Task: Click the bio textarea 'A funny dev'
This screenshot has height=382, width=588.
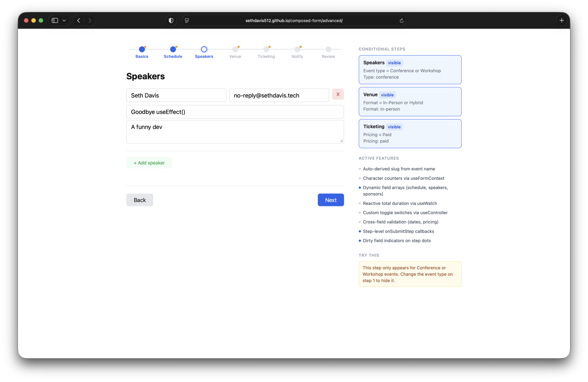Action: [235, 132]
